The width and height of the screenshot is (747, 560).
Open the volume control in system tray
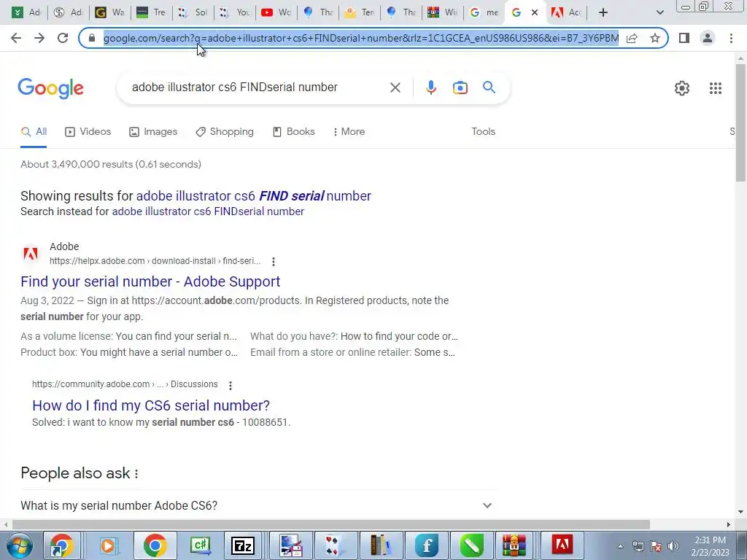(673, 546)
